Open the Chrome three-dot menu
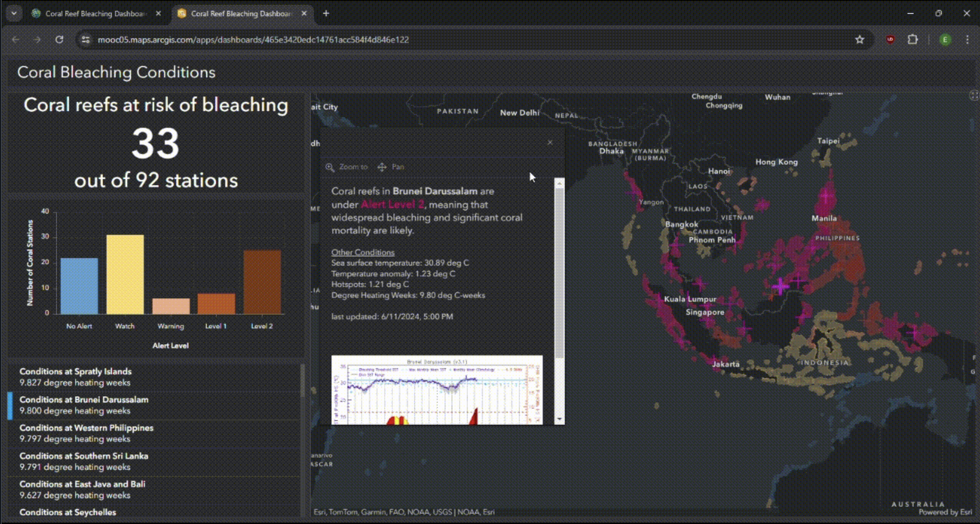Screen dimensions: 980x524 click(967, 40)
